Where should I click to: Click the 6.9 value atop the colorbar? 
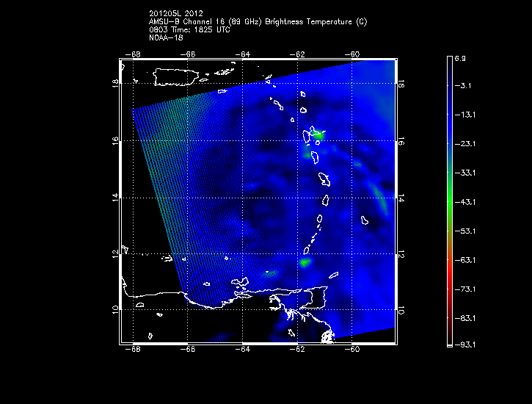click(466, 57)
